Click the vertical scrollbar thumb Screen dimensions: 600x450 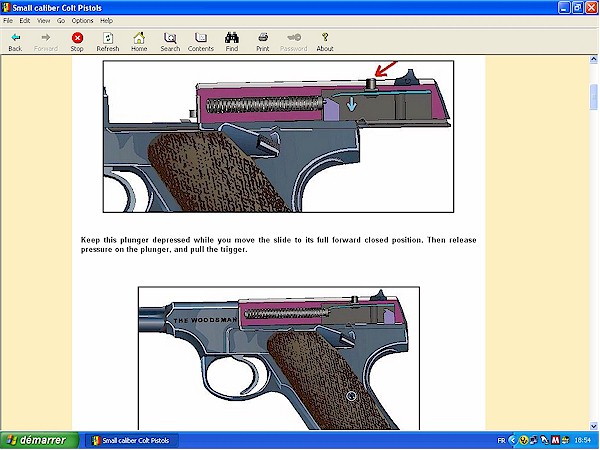593,97
